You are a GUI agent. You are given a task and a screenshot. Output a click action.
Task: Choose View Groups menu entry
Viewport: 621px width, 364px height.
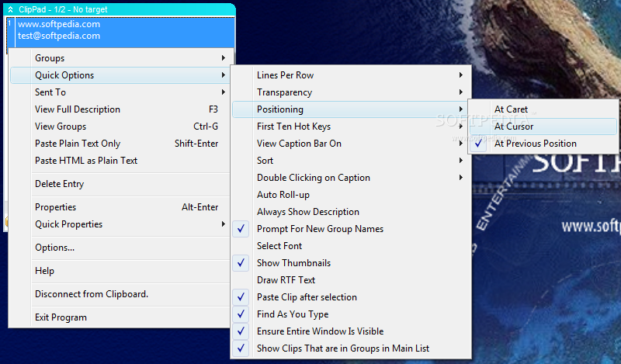[x=120, y=127]
